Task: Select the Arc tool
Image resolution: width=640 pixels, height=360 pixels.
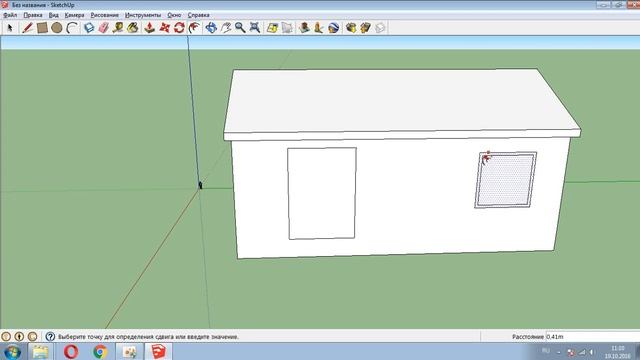Action: [72, 28]
